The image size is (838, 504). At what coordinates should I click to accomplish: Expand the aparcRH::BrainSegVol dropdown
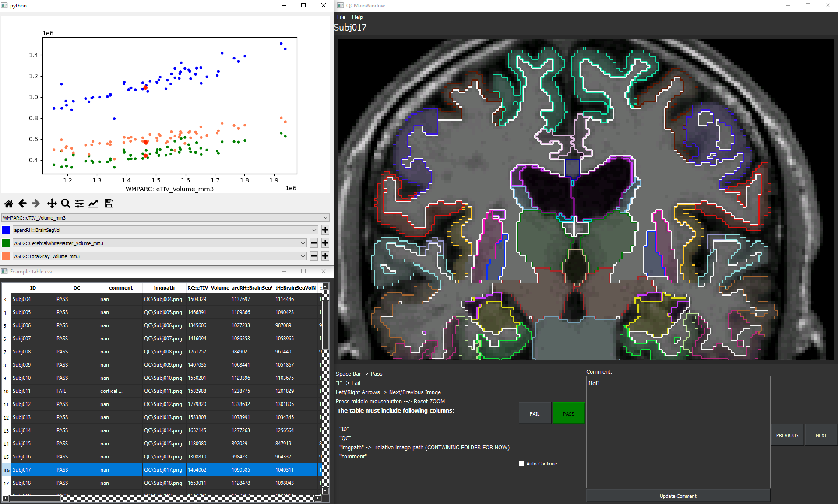[314, 230]
